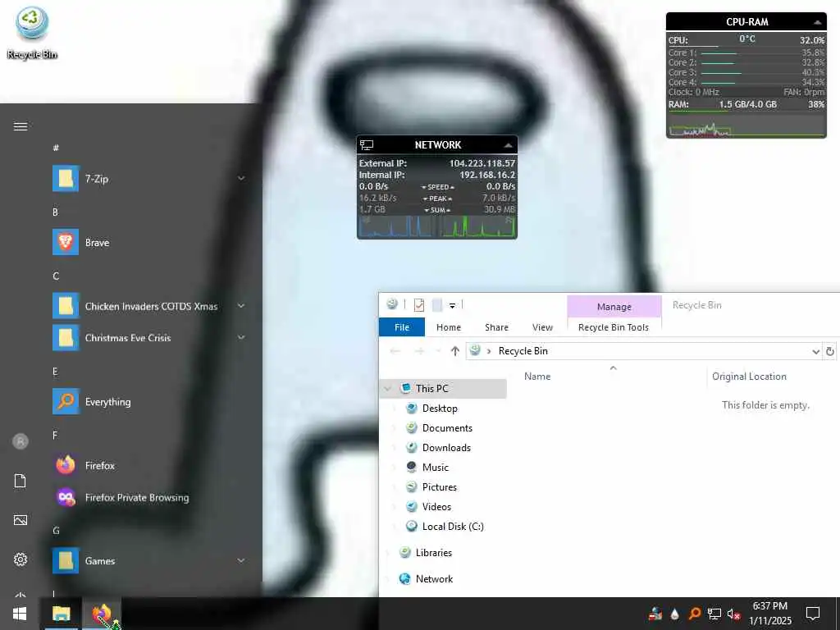This screenshot has width=840, height=630.
Task: Open Pictures from Start sidebar icon
Action: [21, 520]
